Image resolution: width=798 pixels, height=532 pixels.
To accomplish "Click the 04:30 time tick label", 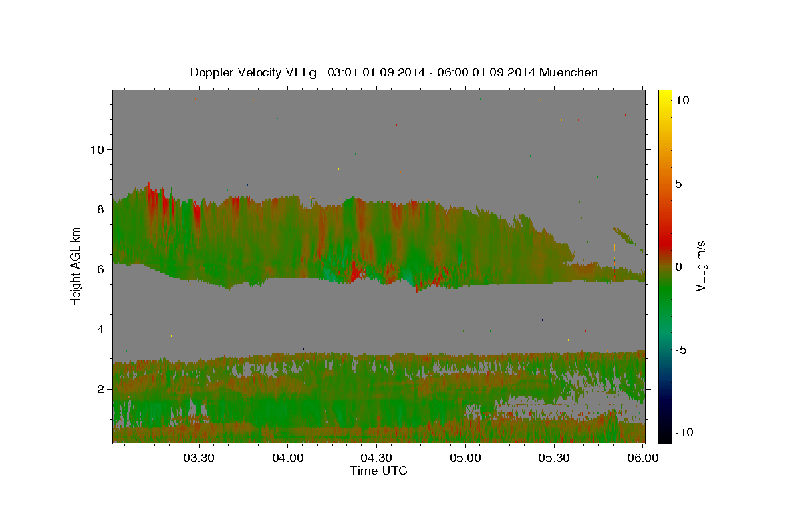I will pos(376,458).
